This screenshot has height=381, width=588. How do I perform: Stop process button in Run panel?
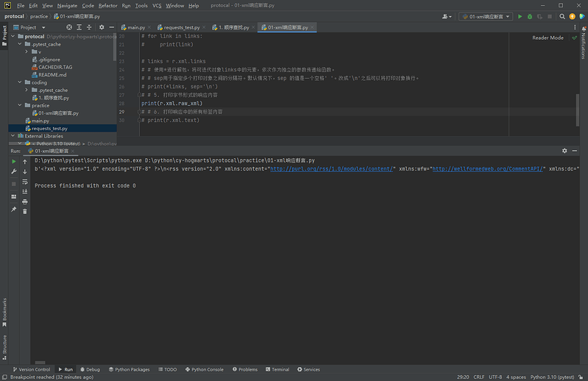point(14,184)
